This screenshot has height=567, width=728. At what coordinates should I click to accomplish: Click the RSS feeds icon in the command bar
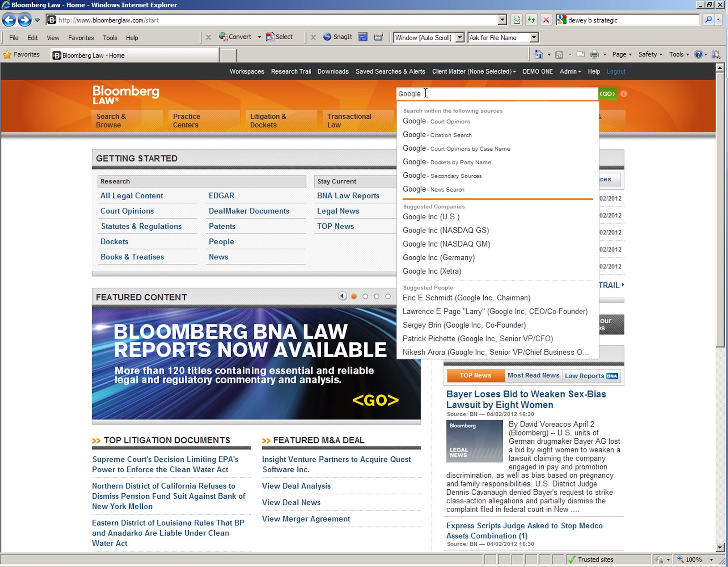(x=559, y=55)
